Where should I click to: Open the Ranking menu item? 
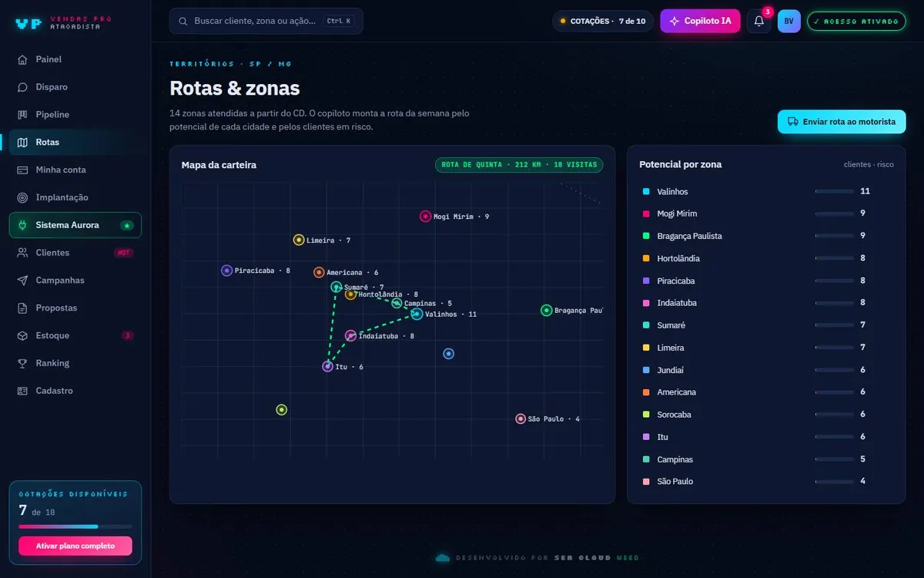pyautogui.click(x=75, y=363)
